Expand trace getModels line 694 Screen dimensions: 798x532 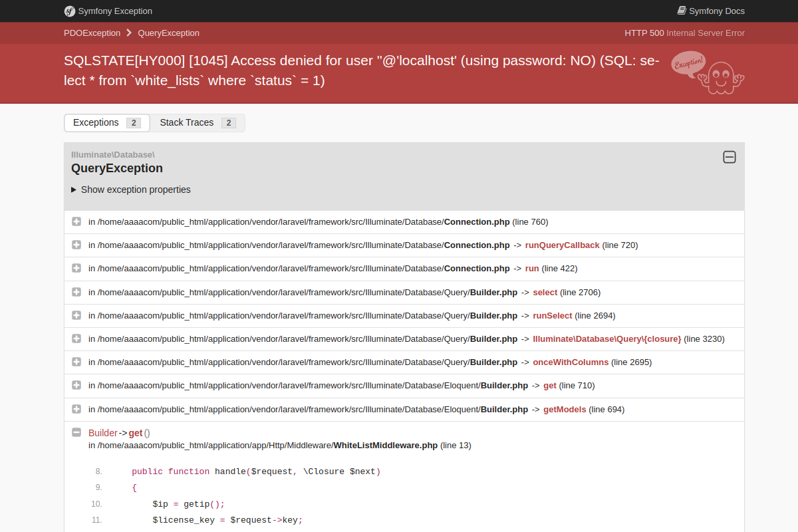(76, 409)
